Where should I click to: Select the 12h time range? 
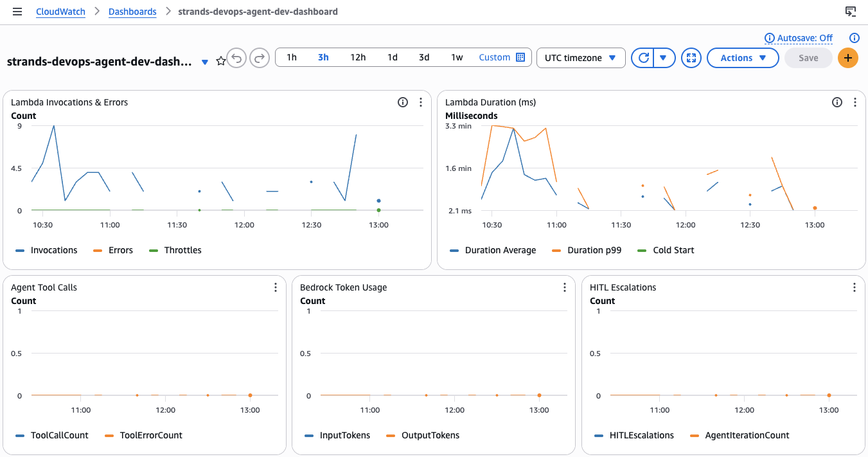click(x=358, y=57)
